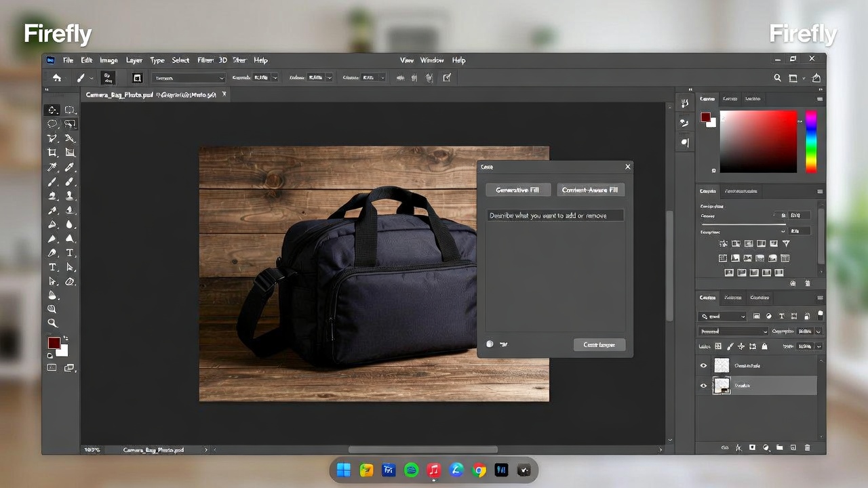Screen dimensions: 868x488
Task: Select the Move tool at top of toolbar
Action: point(53,108)
